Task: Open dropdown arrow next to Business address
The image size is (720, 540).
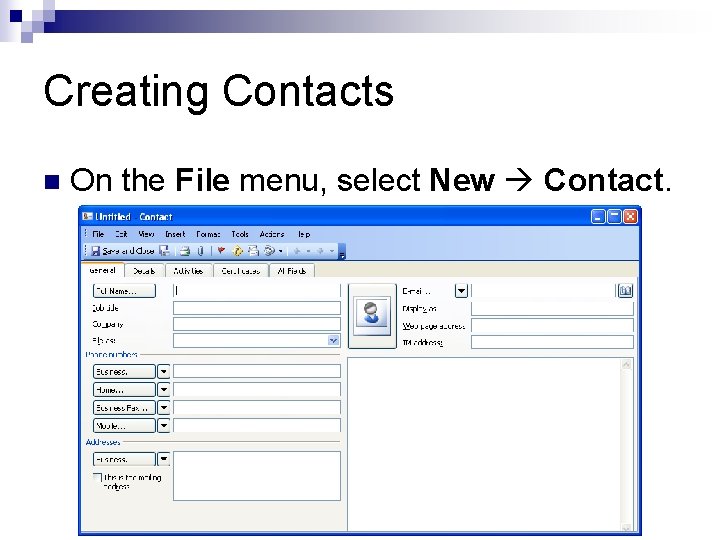Action: 164,459
